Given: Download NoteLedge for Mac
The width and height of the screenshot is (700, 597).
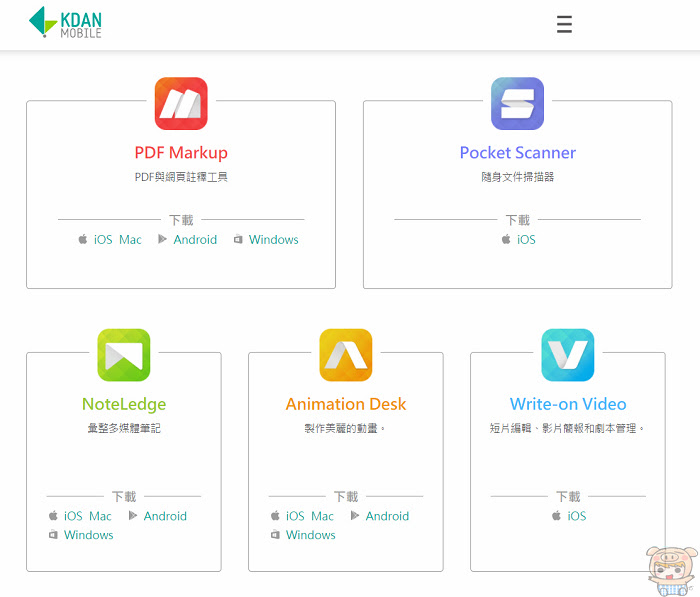Looking at the screenshot, I should point(100,516).
